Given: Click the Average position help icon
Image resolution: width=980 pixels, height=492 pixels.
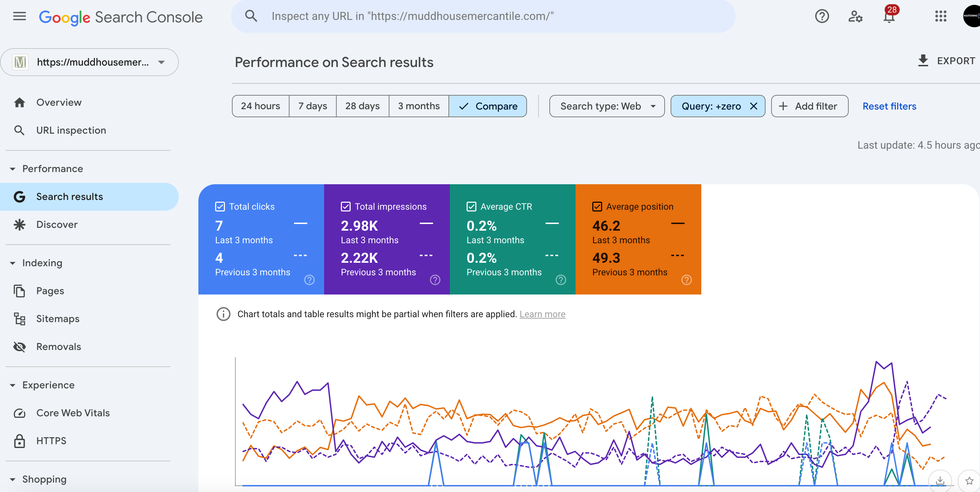Looking at the screenshot, I should tap(686, 280).
